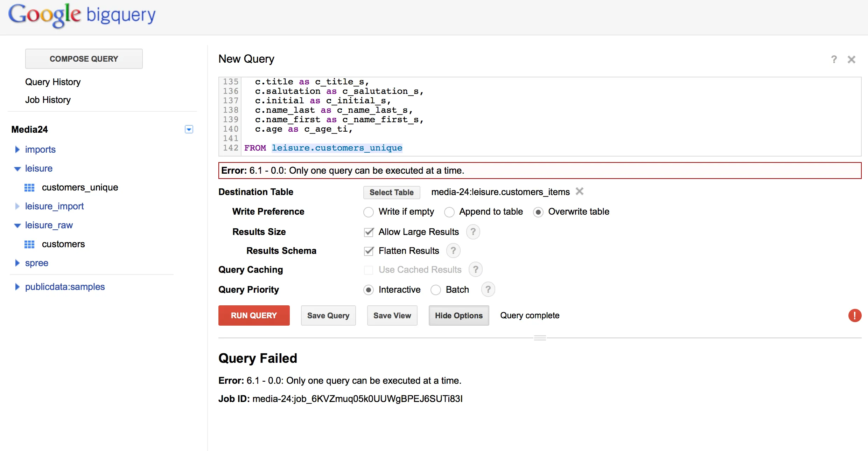
Task: Close the New Query editor
Action: click(852, 60)
